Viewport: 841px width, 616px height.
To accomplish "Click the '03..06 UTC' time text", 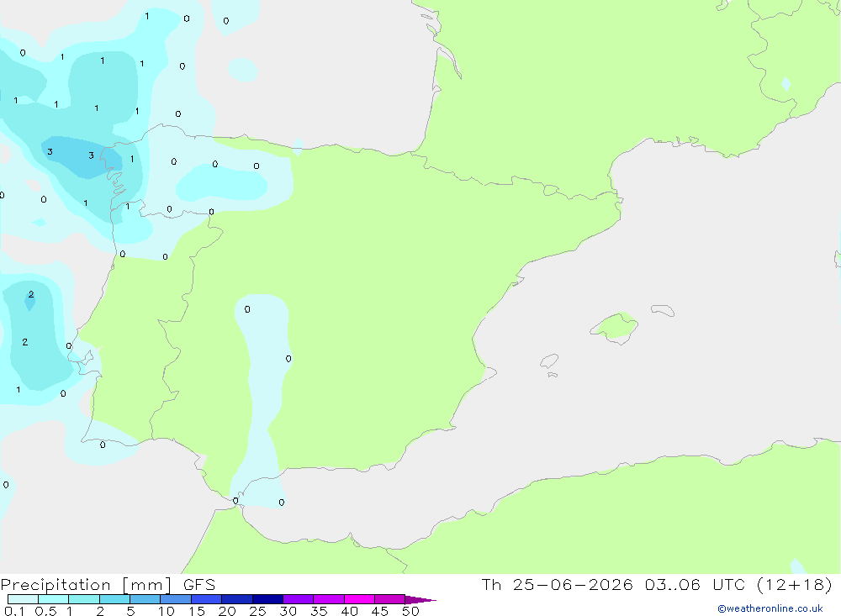I will point(696,584).
